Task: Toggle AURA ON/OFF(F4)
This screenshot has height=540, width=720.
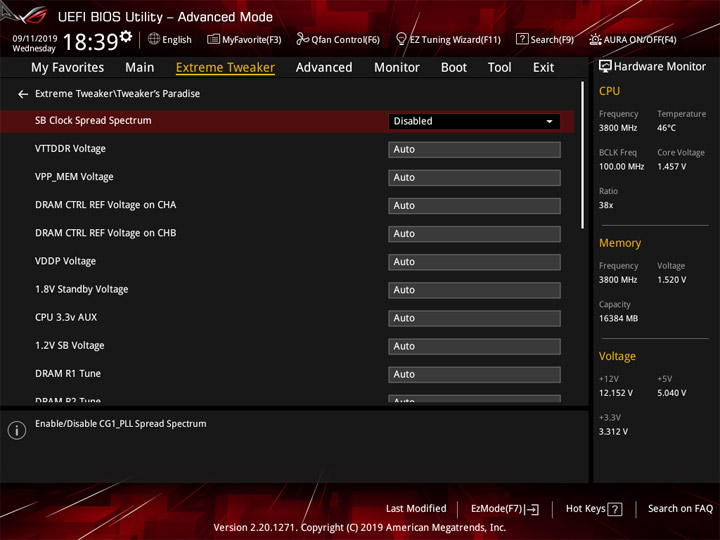Action: 633,39
